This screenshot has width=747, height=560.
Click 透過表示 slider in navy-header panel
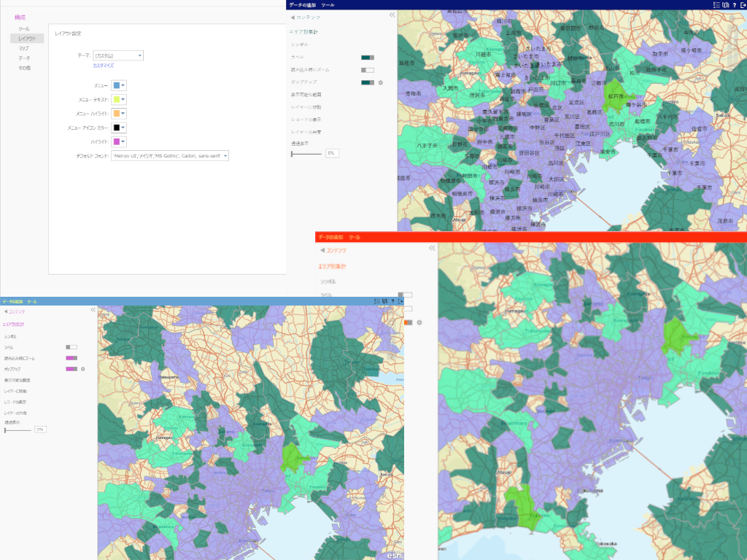click(x=306, y=153)
